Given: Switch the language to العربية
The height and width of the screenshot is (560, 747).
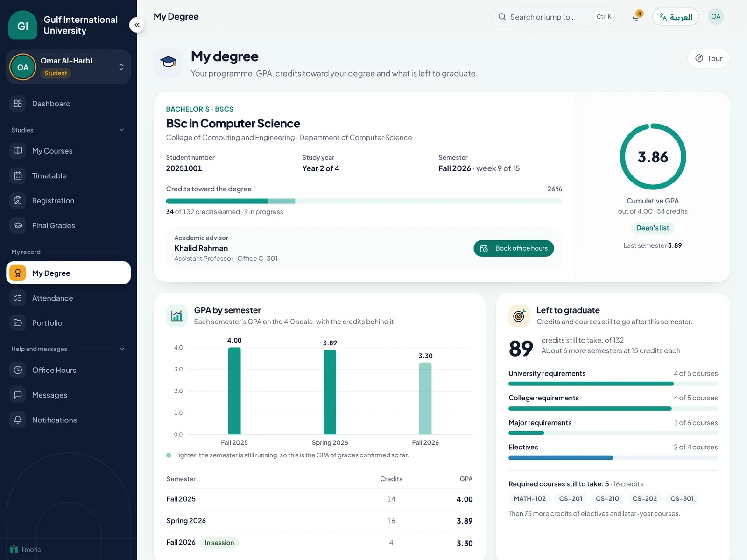Looking at the screenshot, I should click(x=675, y=17).
